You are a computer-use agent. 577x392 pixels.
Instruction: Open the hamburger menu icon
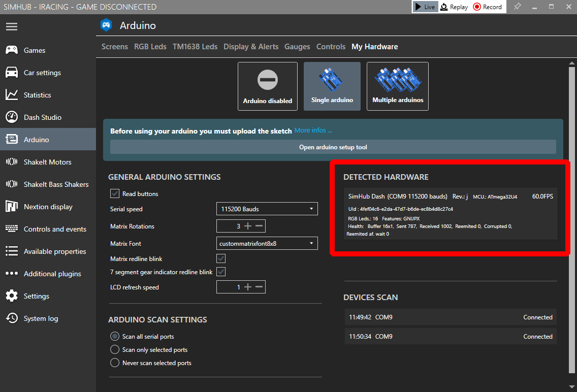point(12,26)
